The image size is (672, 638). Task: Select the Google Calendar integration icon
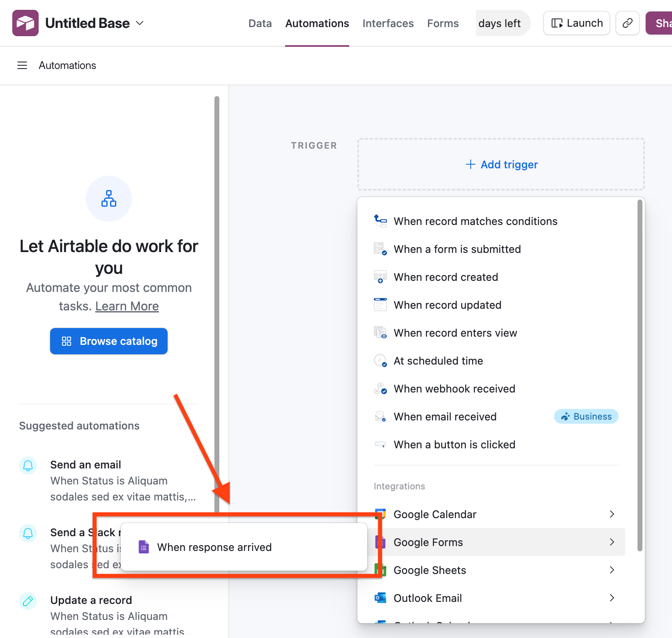[381, 514]
